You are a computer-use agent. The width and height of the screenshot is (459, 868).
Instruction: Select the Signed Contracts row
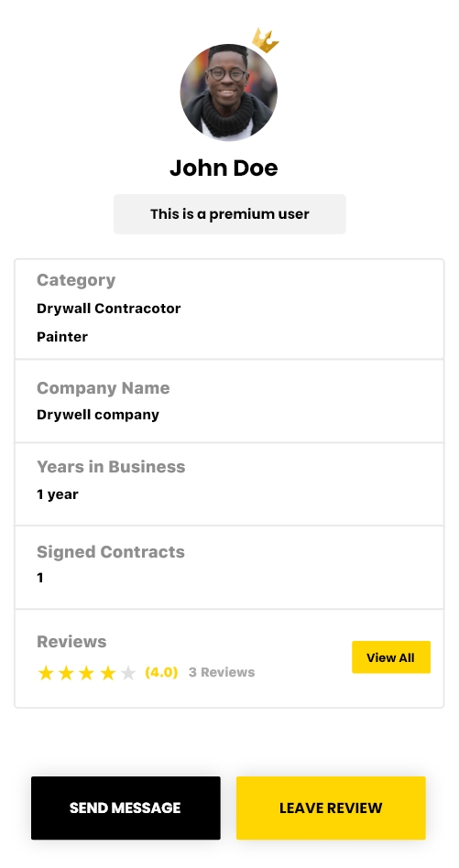click(229, 568)
